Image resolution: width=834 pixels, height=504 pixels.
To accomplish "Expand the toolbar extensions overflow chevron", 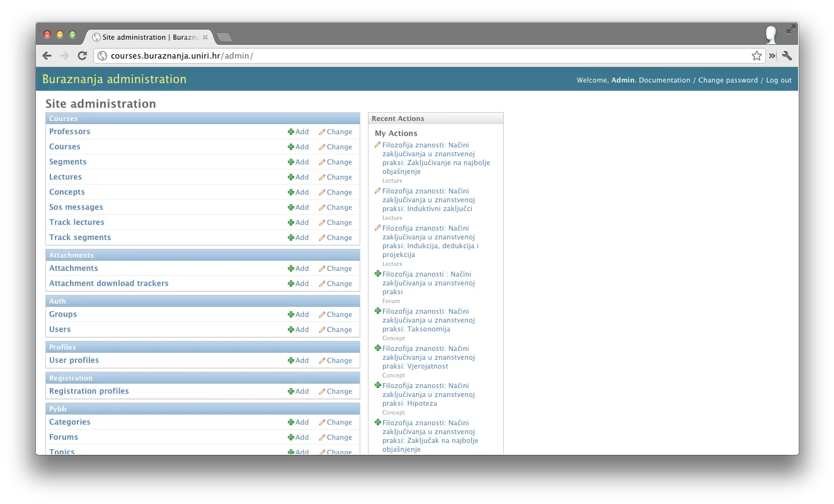I will coord(772,56).
